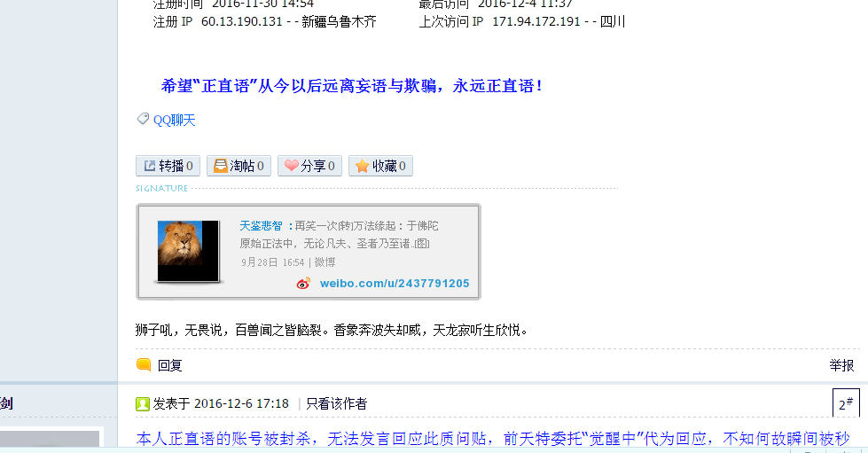Screen dimensions: 868x453
Task: Open the lion avatar thumbnail in signature
Action: click(x=188, y=251)
